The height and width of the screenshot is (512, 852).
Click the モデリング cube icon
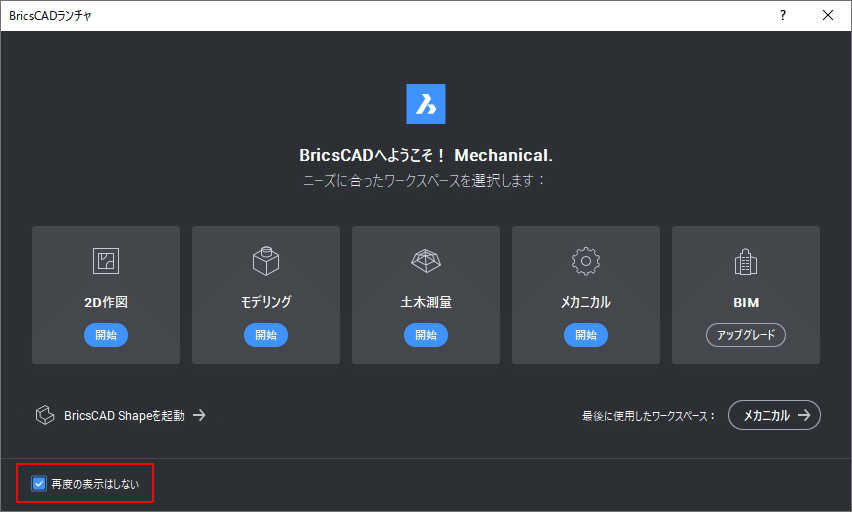pyautogui.click(x=266, y=261)
